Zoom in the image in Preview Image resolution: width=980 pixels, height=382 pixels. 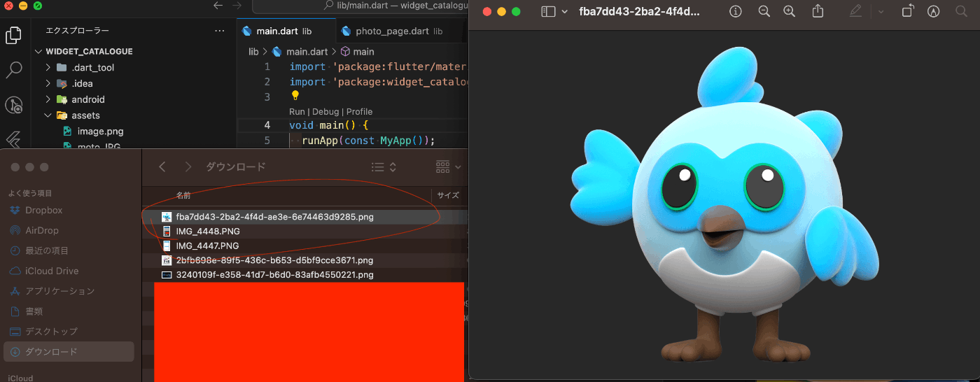tap(790, 11)
